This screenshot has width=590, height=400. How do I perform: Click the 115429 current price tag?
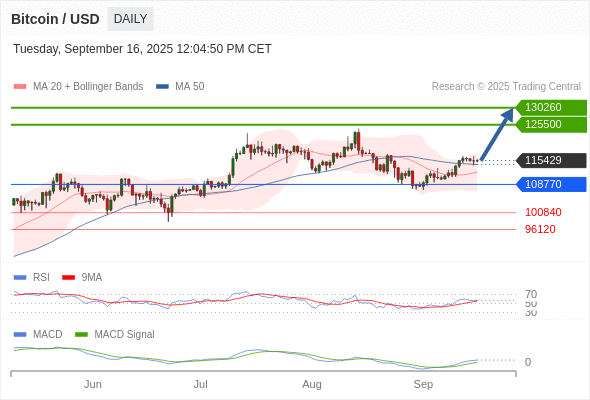pos(551,160)
